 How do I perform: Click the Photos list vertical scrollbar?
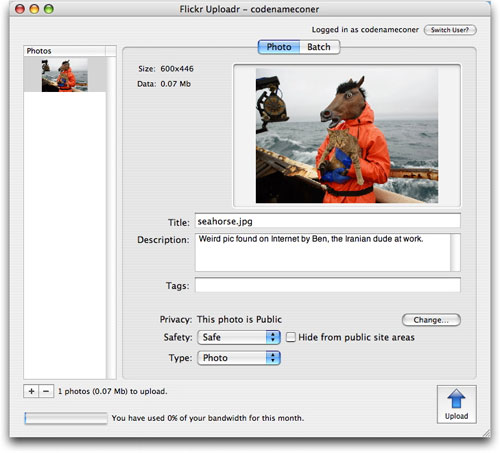(111, 217)
